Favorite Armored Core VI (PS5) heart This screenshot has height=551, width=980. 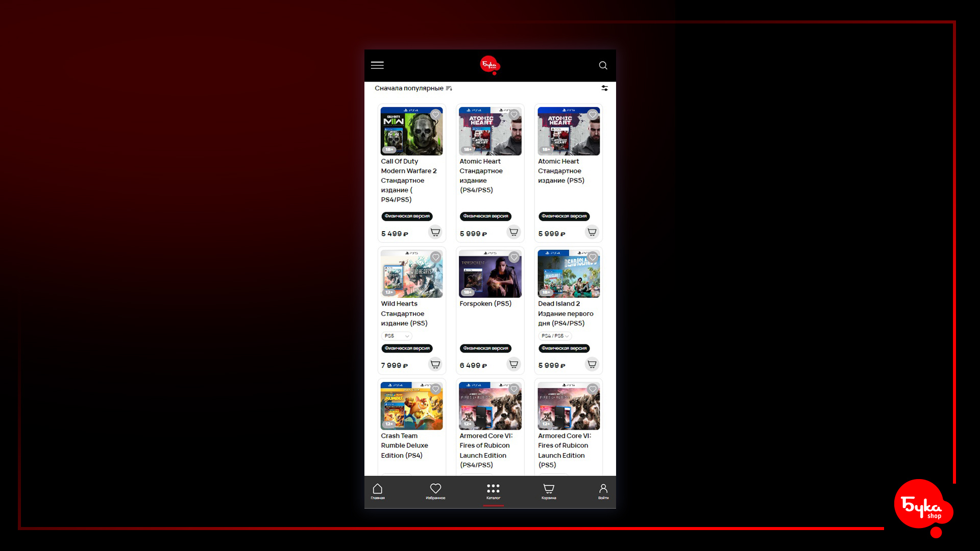coord(593,389)
